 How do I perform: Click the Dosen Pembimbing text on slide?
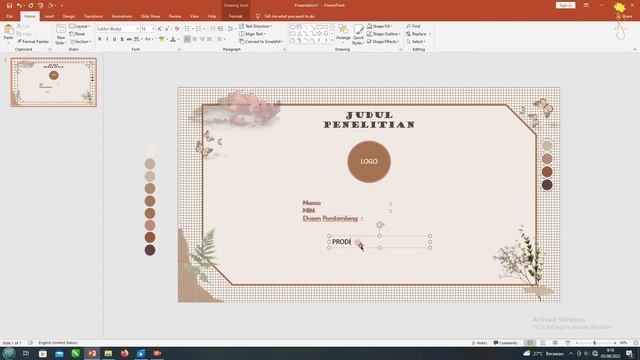tap(330, 219)
